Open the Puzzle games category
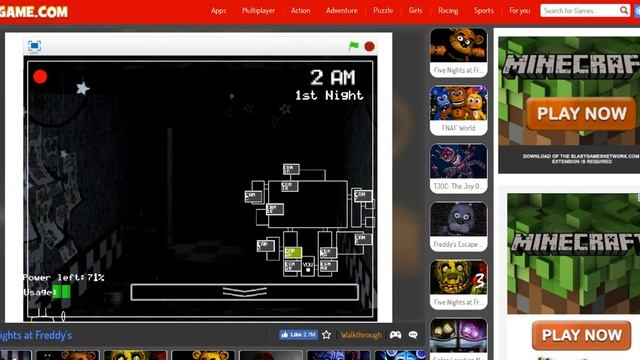Image resolution: width=640 pixels, height=360 pixels. (383, 11)
